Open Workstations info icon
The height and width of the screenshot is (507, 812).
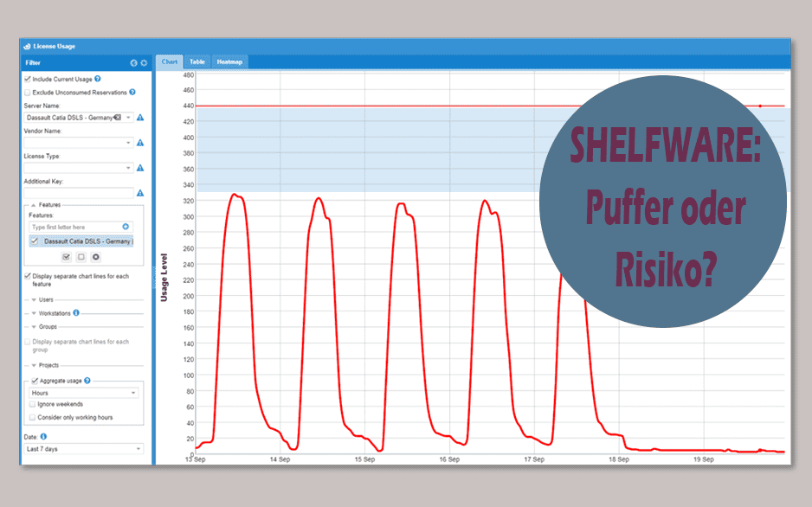point(76,312)
